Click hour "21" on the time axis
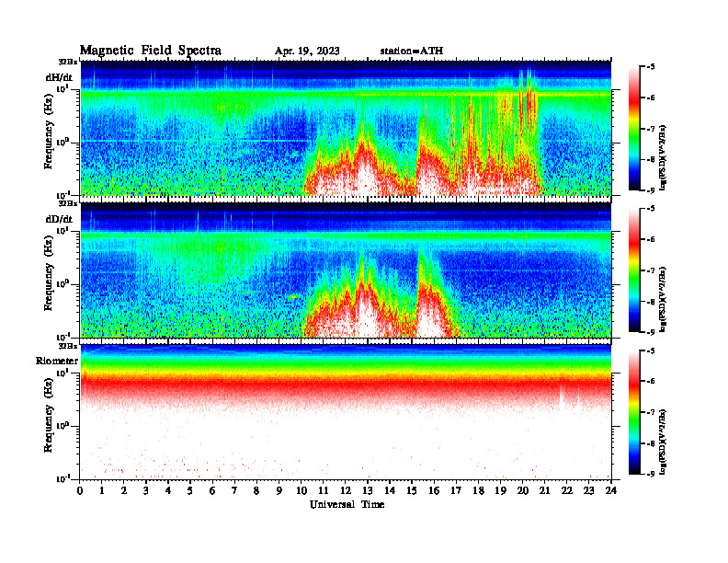The height and width of the screenshot is (563, 728). pos(544,491)
